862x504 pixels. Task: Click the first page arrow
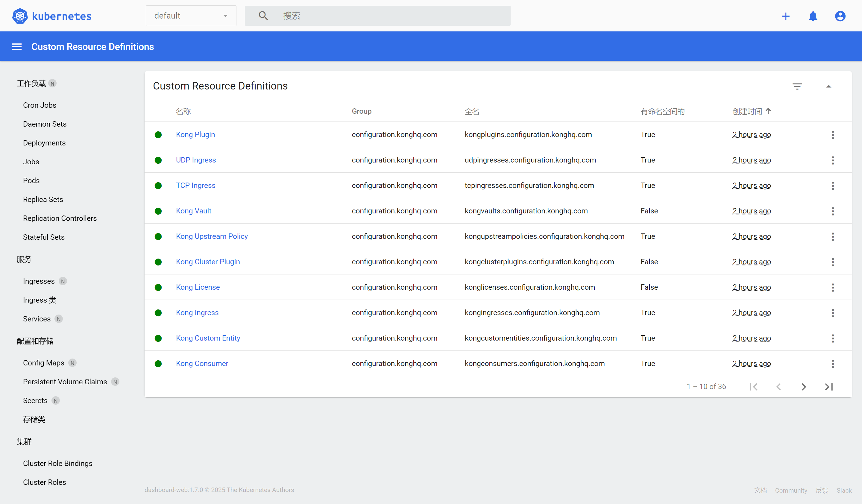coord(753,387)
